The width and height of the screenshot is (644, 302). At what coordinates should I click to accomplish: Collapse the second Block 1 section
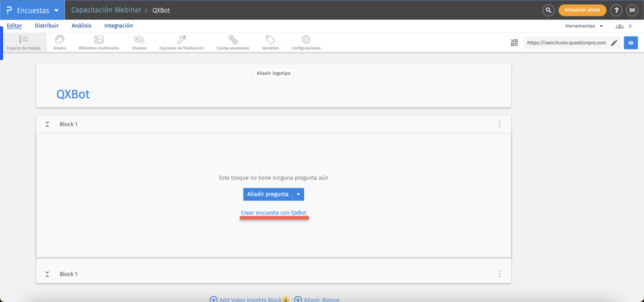point(47,274)
